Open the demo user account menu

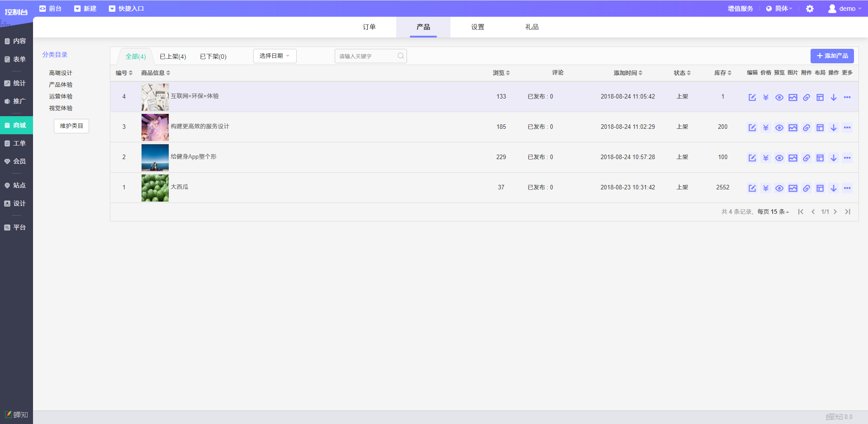tap(844, 9)
